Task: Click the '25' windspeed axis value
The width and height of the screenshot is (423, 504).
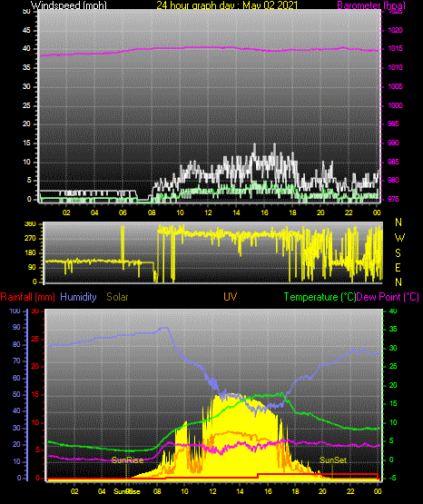Action: click(x=26, y=105)
